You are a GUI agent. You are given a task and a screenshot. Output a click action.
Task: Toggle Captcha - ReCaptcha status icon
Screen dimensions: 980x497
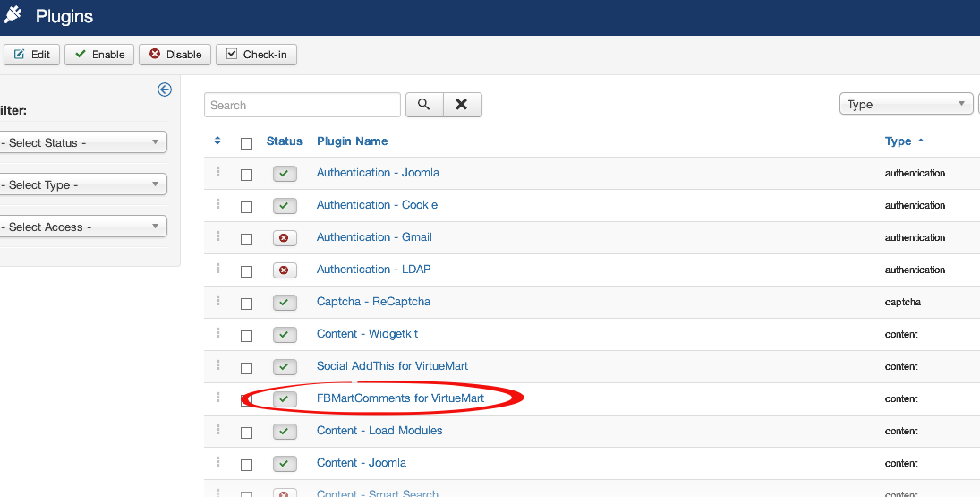pyautogui.click(x=285, y=303)
